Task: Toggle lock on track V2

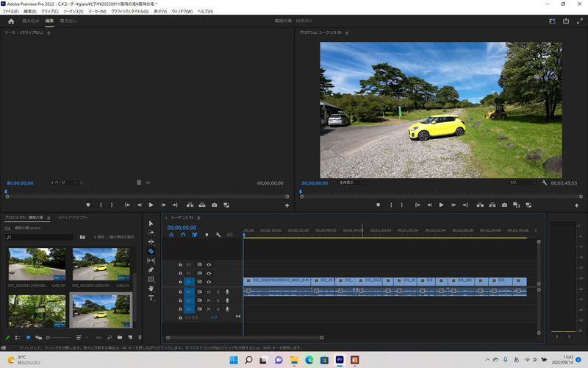Action: point(181,273)
